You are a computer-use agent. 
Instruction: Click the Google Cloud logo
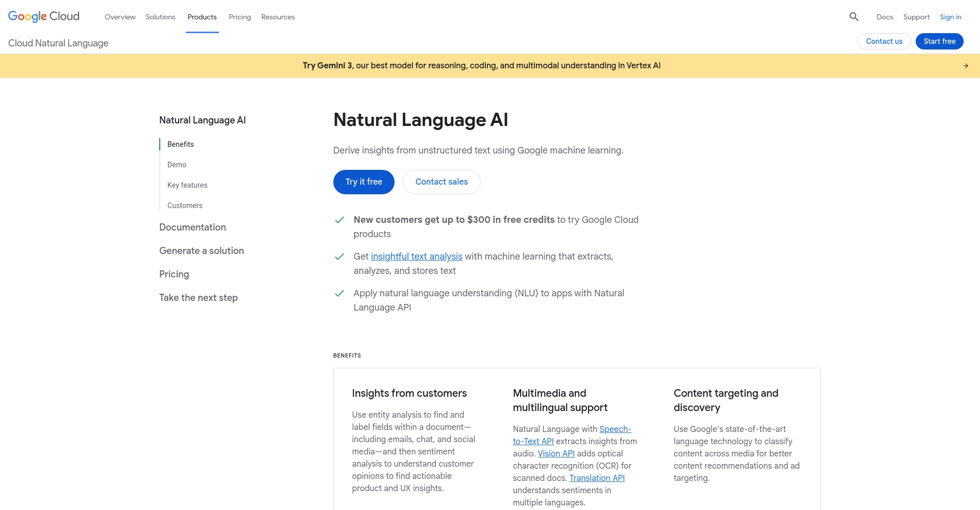(43, 16)
